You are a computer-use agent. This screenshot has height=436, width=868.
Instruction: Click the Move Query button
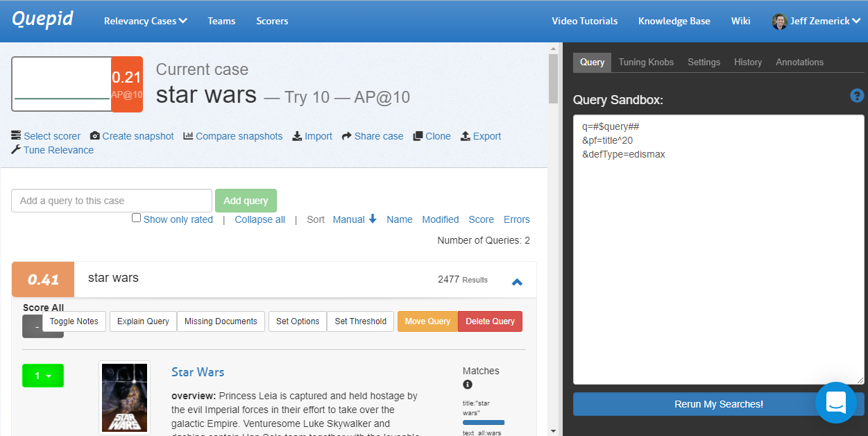point(427,321)
